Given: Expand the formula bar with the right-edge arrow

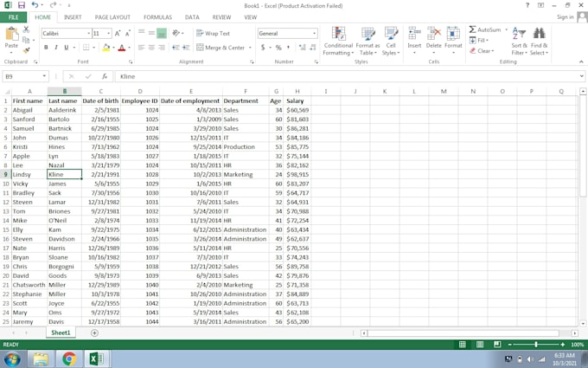Looking at the screenshot, I should coord(582,76).
